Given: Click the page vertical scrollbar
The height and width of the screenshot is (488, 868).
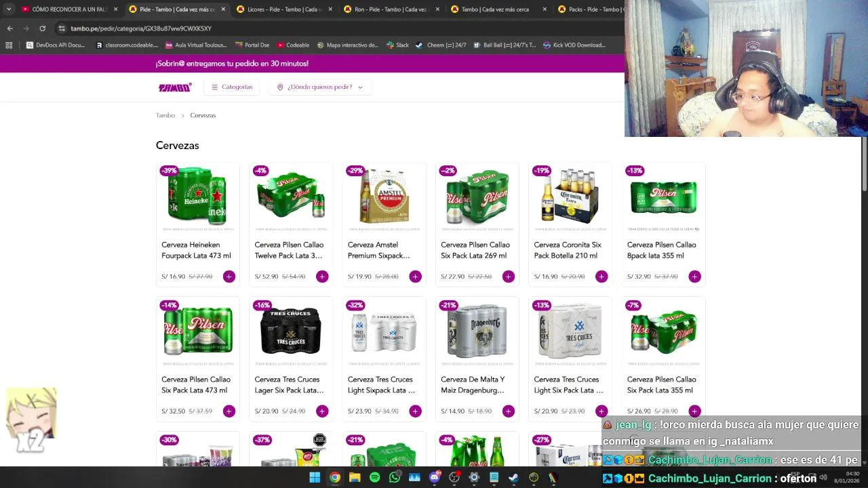Looking at the screenshot, I should (x=864, y=164).
